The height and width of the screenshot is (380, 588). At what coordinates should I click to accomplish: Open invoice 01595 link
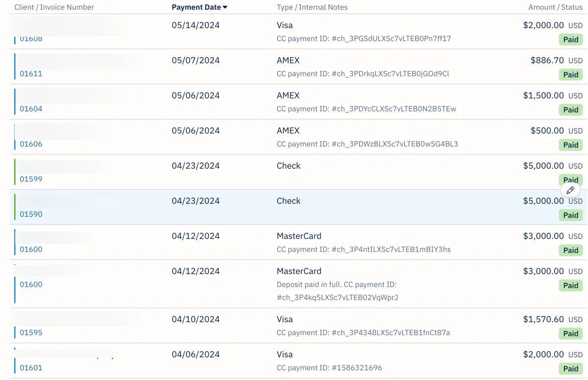point(31,332)
